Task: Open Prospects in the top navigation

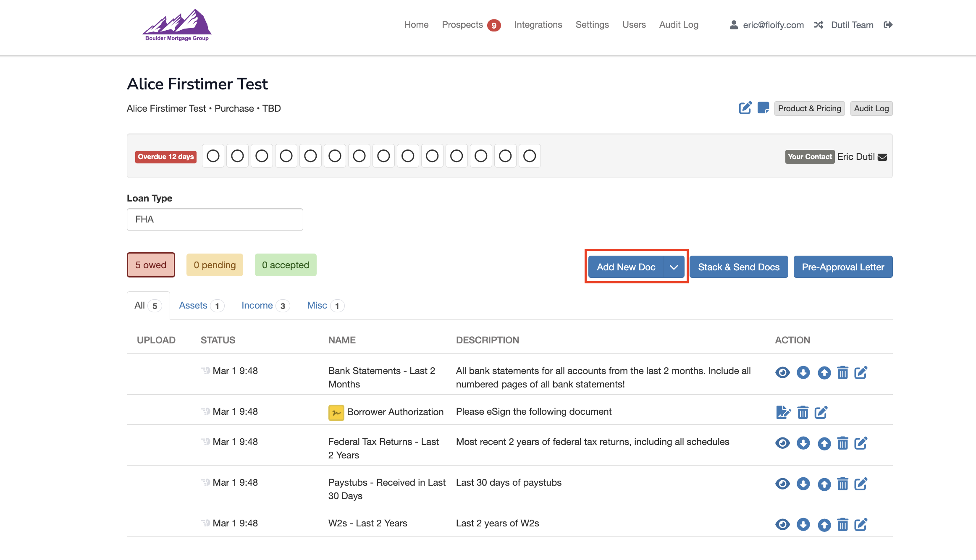Action: pos(462,25)
